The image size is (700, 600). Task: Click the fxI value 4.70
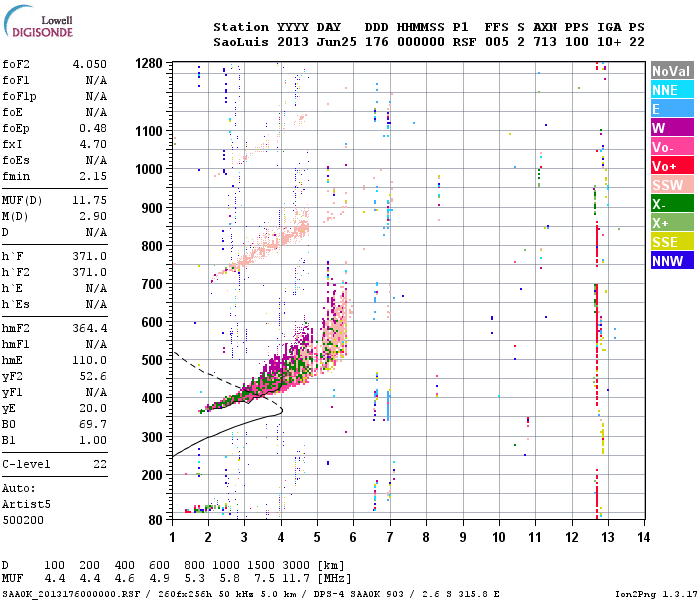click(93, 144)
